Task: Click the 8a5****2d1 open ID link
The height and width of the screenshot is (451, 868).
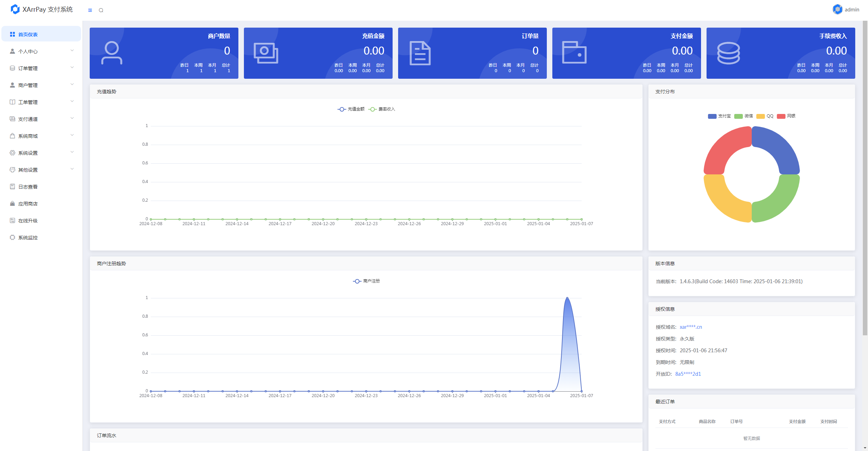Action: coord(688,374)
